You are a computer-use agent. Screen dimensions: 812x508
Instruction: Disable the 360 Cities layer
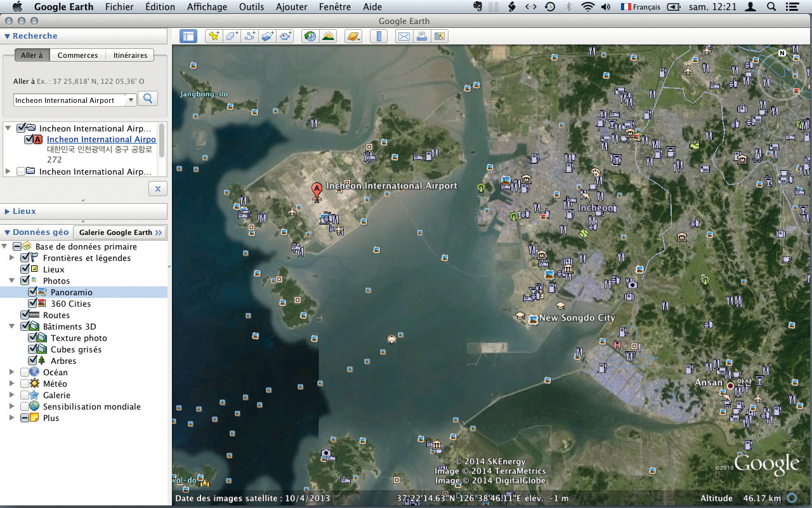[32, 304]
